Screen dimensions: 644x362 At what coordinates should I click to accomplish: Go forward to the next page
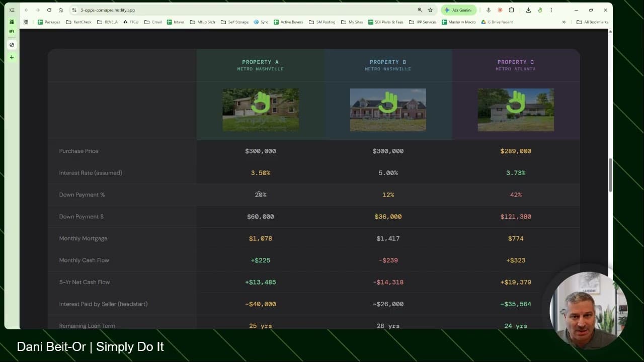click(37, 10)
